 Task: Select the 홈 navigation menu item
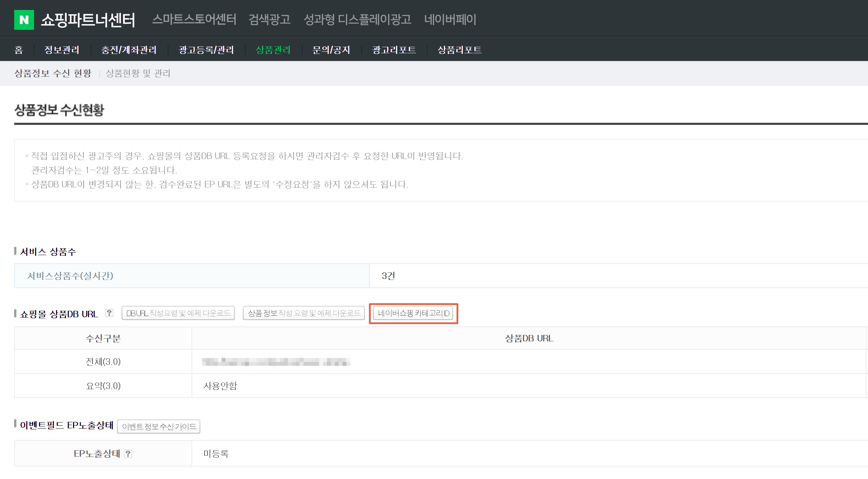(18, 50)
